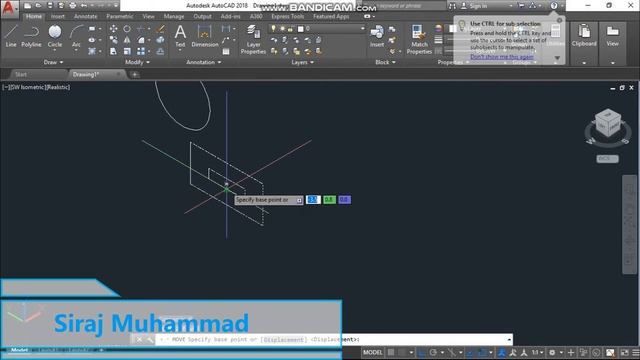Switch to the Parametric ribbon tab
The width and height of the screenshot is (640, 360).
(120, 16)
